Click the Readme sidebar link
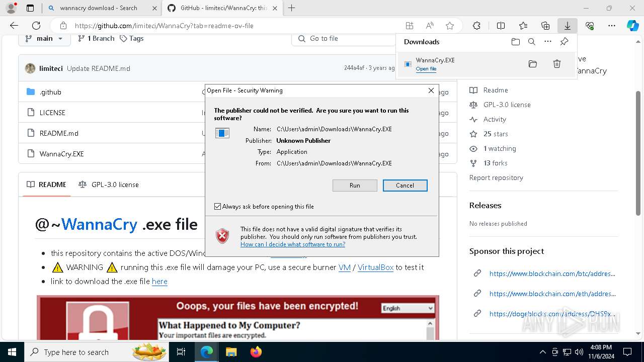 489,90
